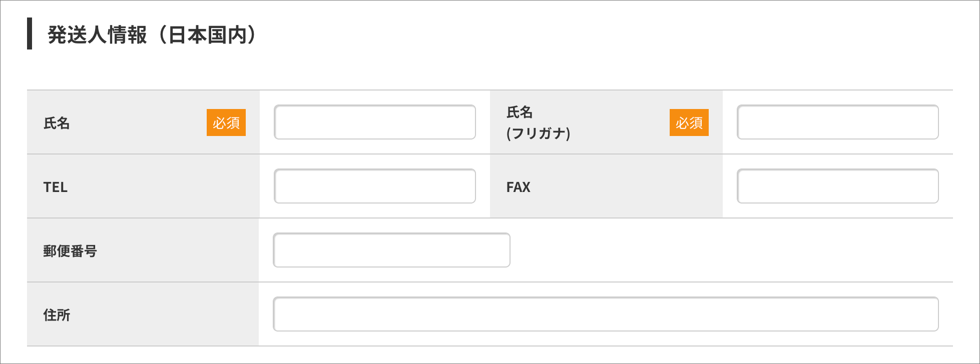Click the dark bar beside the heading
Viewport: 980px width, 364px height.
[30, 33]
